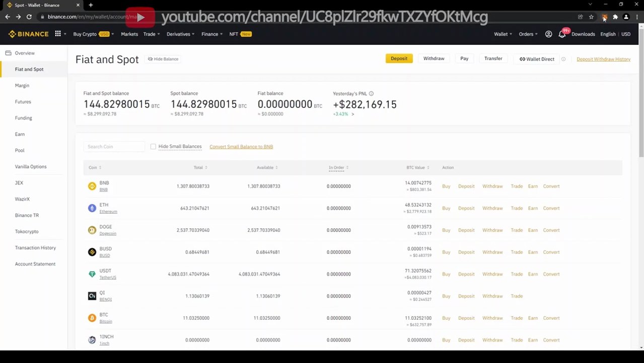Sort table by Coin column
This screenshot has height=363, width=644.
pyautogui.click(x=95, y=167)
